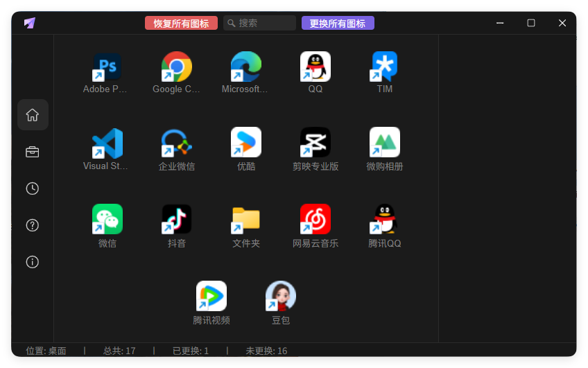Open the toolbox tab in sidebar
The image size is (588, 368).
[33, 152]
